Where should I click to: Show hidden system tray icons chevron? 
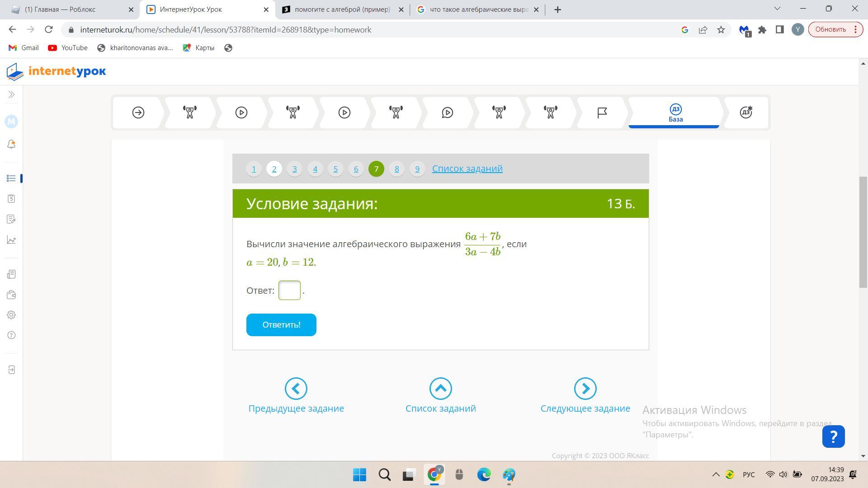pos(716,474)
